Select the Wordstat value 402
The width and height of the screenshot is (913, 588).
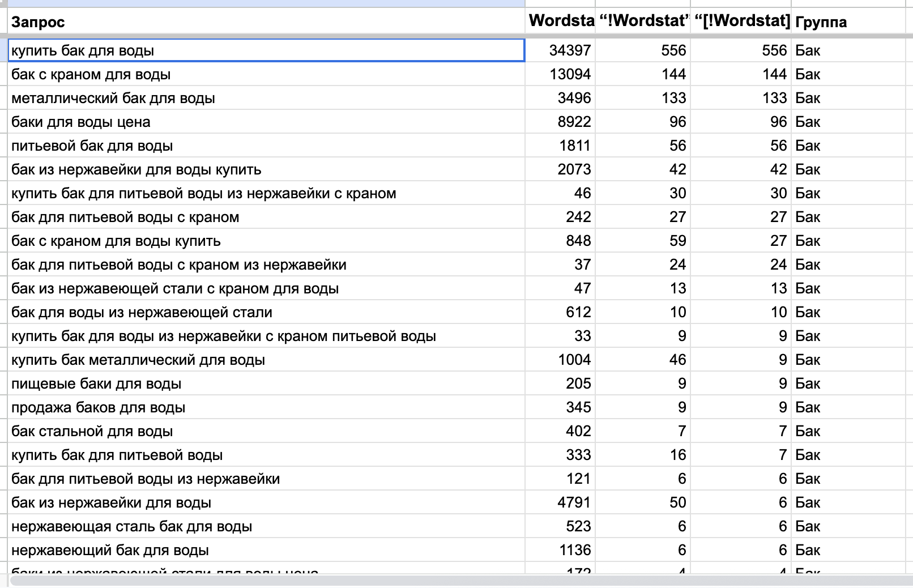point(560,431)
